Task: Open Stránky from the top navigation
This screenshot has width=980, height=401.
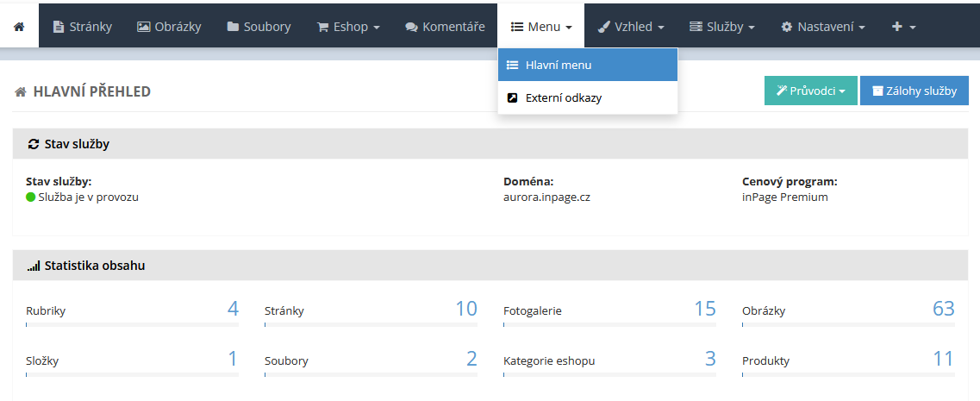Action: 83,27
